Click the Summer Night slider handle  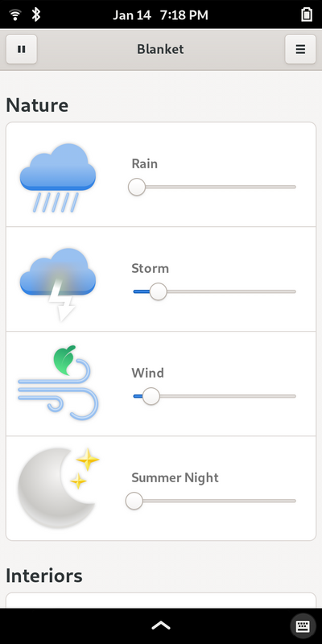[x=134, y=501]
